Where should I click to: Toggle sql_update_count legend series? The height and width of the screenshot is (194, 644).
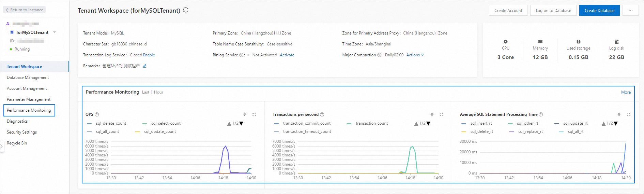click(x=156, y=131)
